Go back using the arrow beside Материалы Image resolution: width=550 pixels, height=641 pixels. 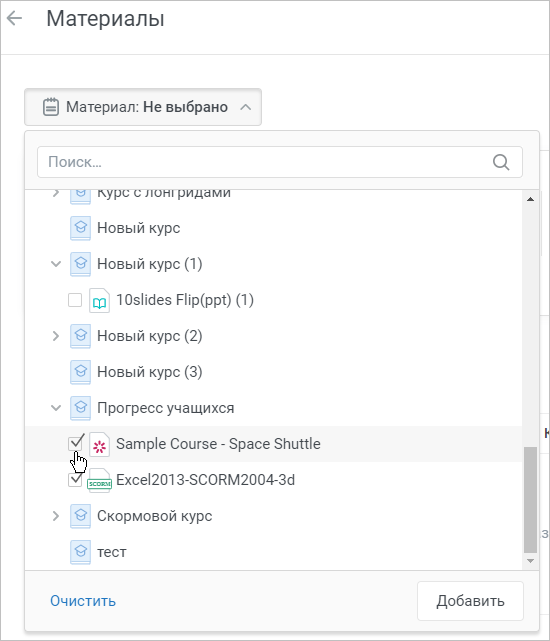tap(15, 18)
